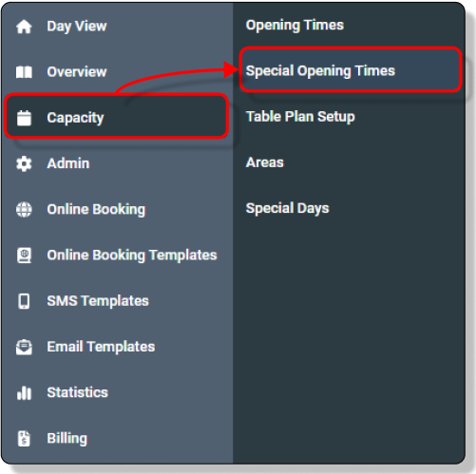Open the Special Days option
This screenshot has height=474, width=476.
pyautogui.click(x=287, y=208)
